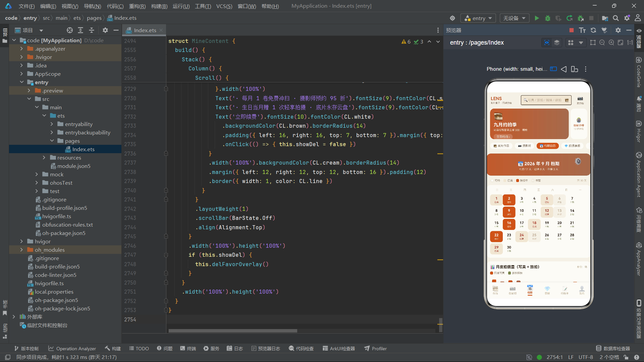Start debugging with the green bug icon
Screen dimensions: 644x362
(x=548, y=18)
